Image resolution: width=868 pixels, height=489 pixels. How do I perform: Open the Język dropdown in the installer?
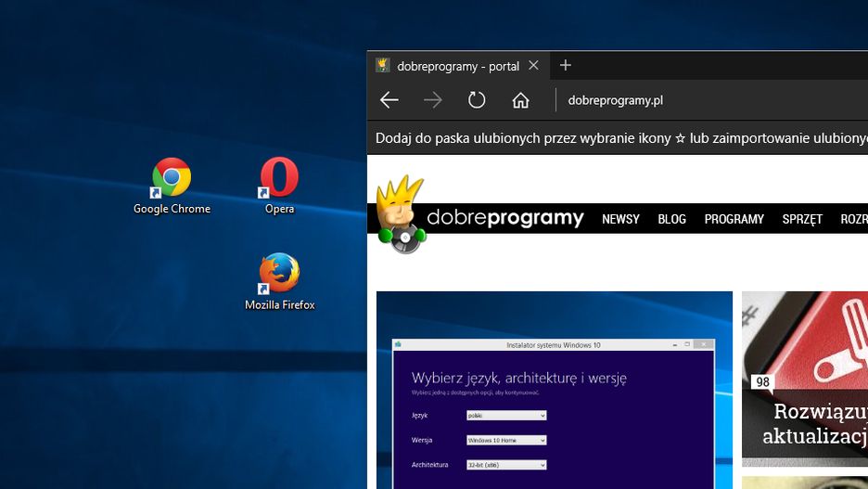point(506,416)
